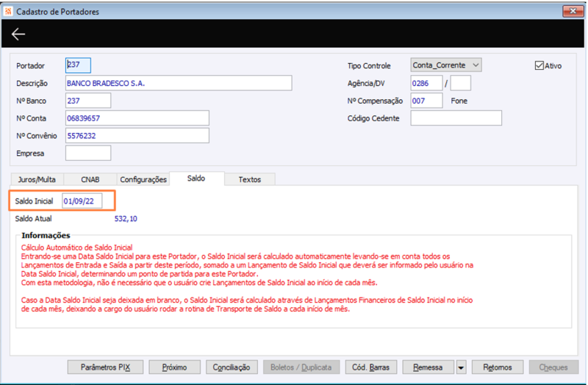This screenshot has height=385, width=588.
Task: Go to the Textos tab
Action: pos(250,179)
